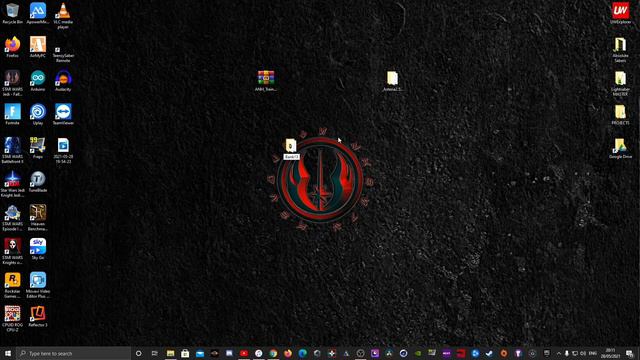This screenshot has width=640, height=360.
Task: Open Microsoft Edge from the taskbar
Action: (302, 353)
